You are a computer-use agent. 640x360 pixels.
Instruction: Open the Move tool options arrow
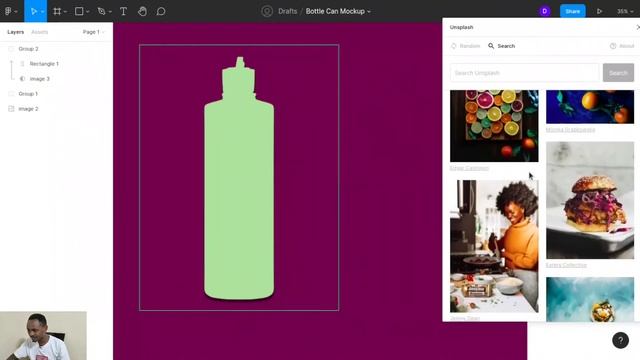click(x=42, y=12)
